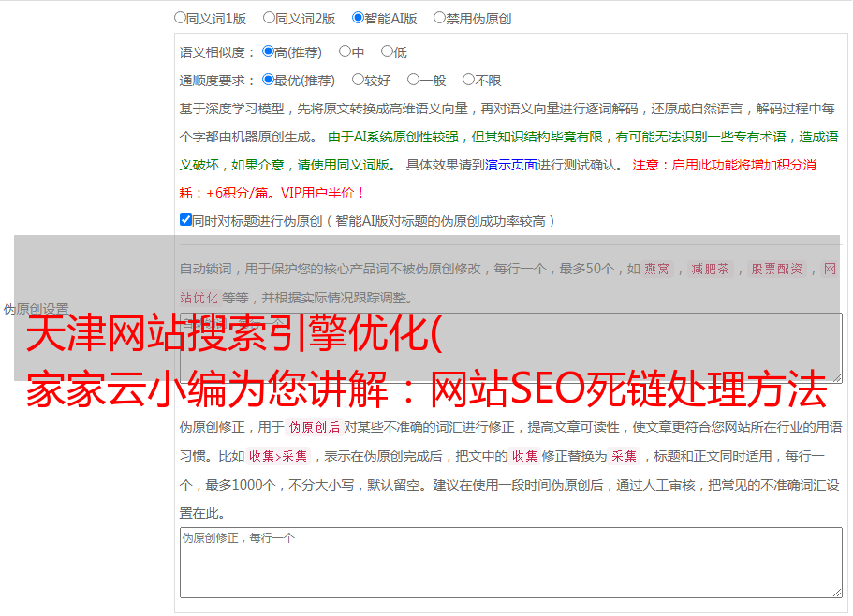Click the 伪原创后 highlighted tag
The image size is (853, 616).
point(315,427)
